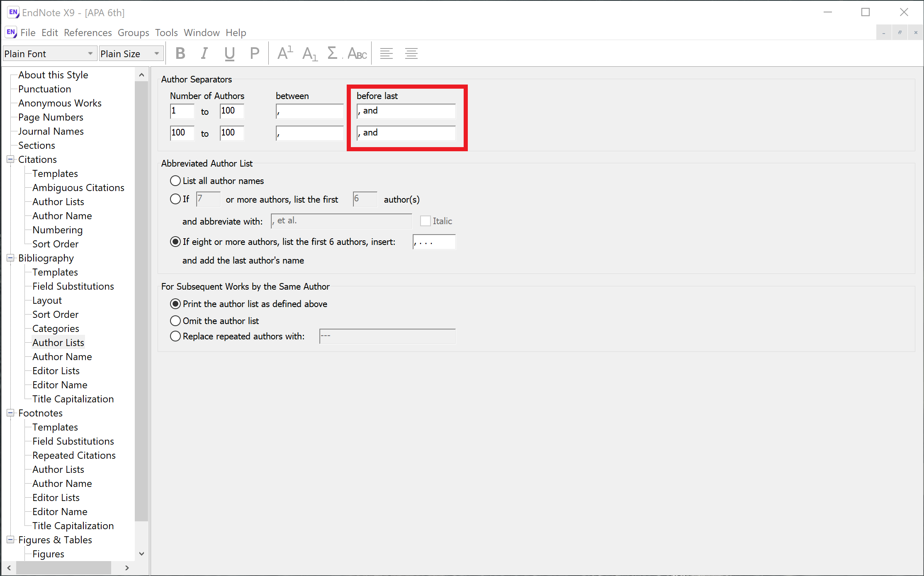Click the sidebar horizontal scrollbar right arrow
This screenshot has width=924, height=576.
tap(127, 568)
